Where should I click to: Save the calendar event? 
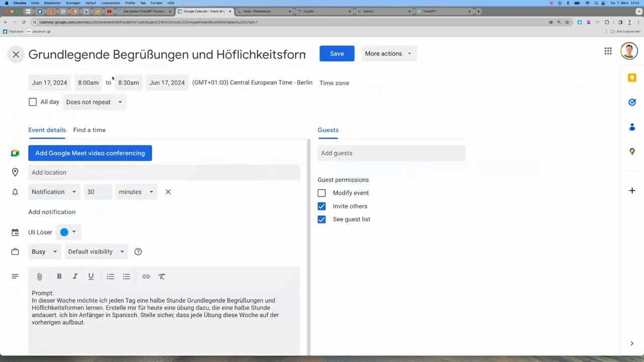(x=337, y=54)
